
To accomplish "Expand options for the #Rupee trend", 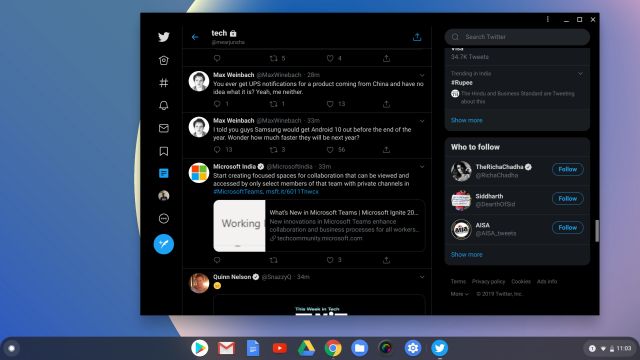I will [580, 73].
